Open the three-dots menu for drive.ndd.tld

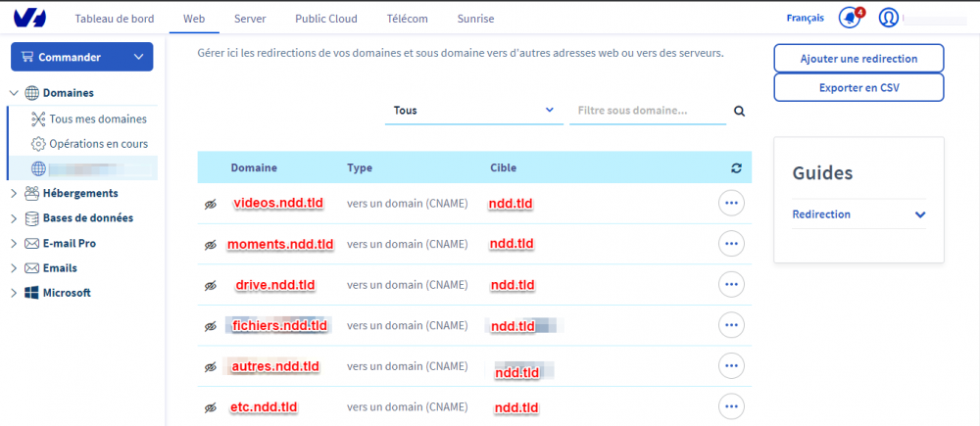click(731, 285)
